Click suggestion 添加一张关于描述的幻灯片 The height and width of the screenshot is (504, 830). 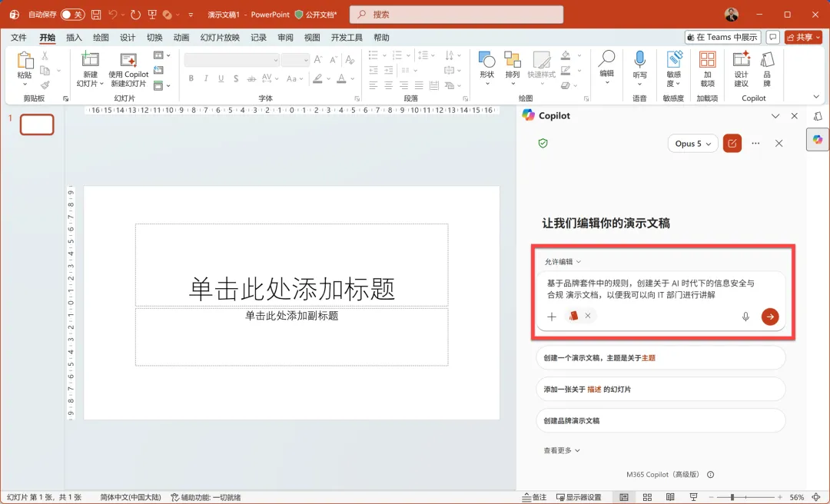point(661,389)
